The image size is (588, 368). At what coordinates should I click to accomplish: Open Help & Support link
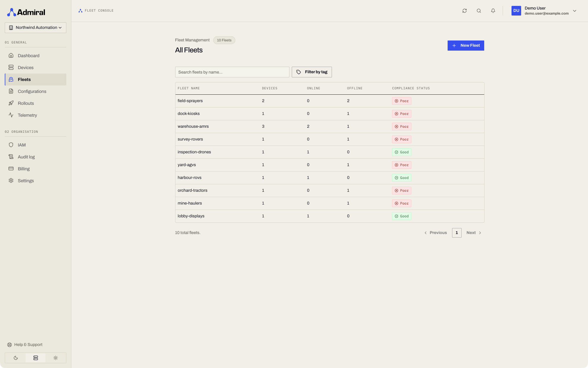[25, 345]
